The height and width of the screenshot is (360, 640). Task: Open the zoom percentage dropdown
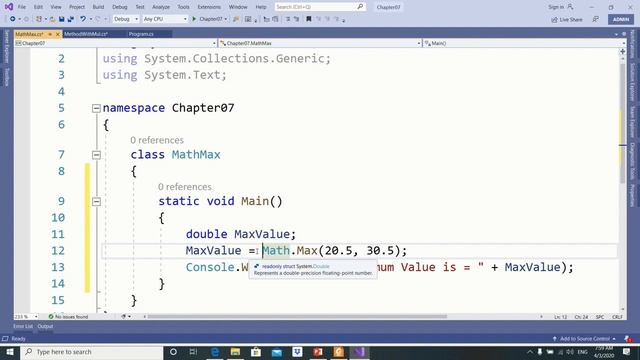[26, 316]
